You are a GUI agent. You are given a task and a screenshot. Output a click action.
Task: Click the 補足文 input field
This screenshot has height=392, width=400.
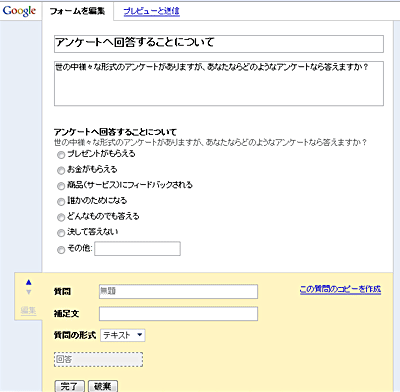click(178, 314)
